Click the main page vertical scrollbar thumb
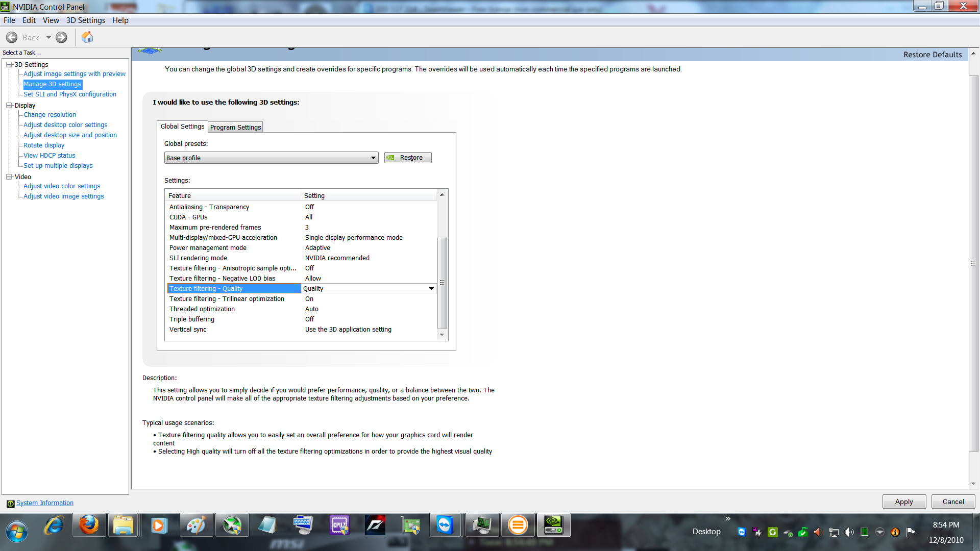 tap(973, 263)
